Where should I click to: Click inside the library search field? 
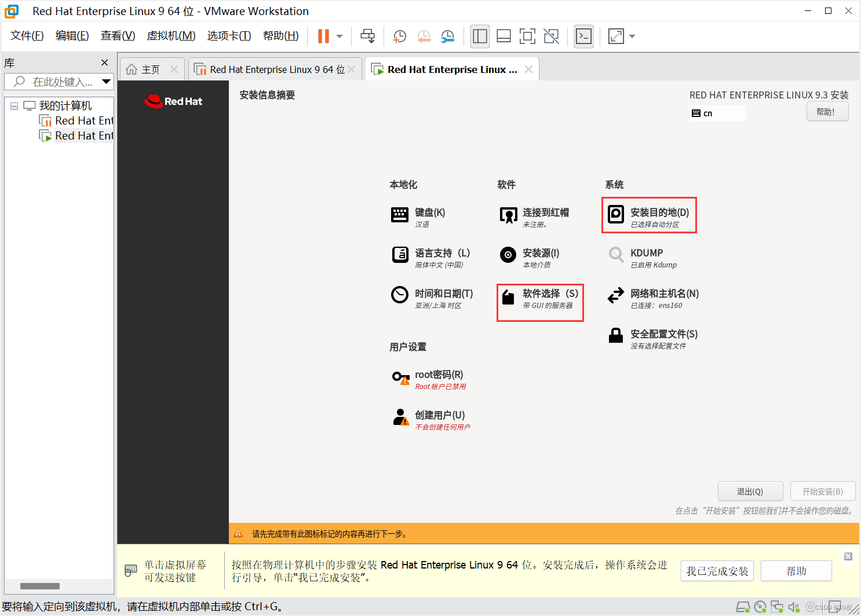(x=58, y=82)
